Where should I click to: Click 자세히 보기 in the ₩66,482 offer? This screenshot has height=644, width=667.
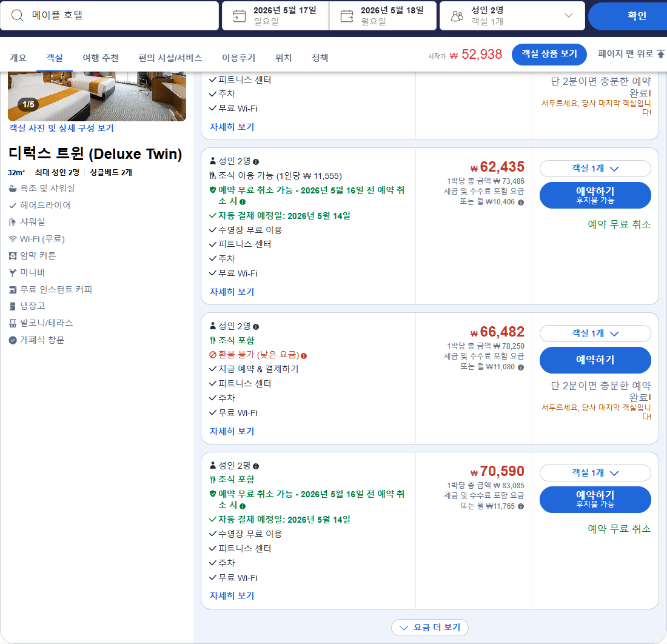click(x=232, y=431)
